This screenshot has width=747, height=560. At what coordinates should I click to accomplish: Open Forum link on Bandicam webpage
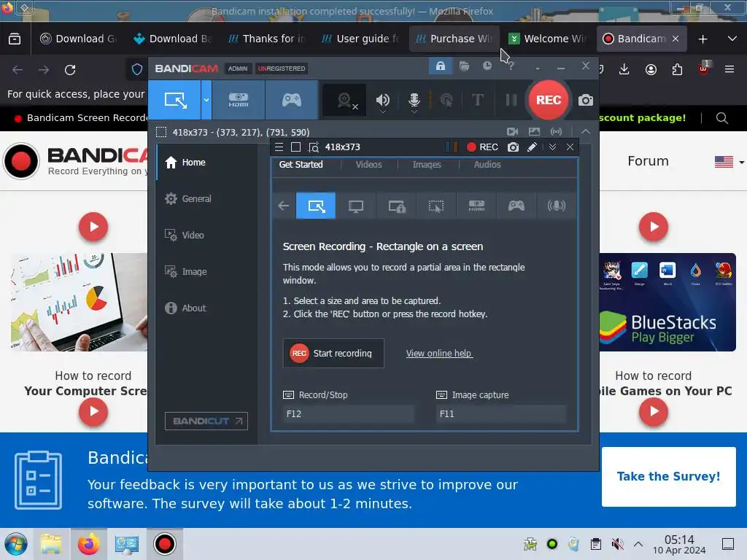click(x=648, y=161)
